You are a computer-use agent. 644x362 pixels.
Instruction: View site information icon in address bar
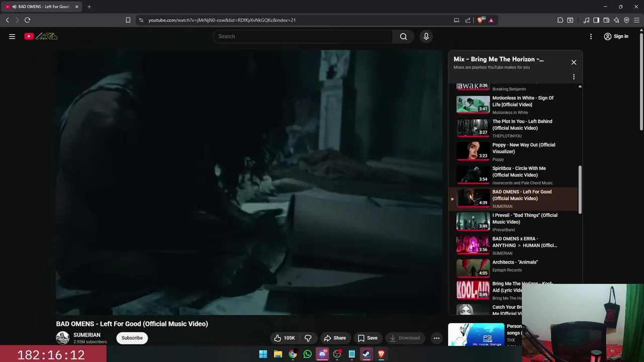pos(141,20)
